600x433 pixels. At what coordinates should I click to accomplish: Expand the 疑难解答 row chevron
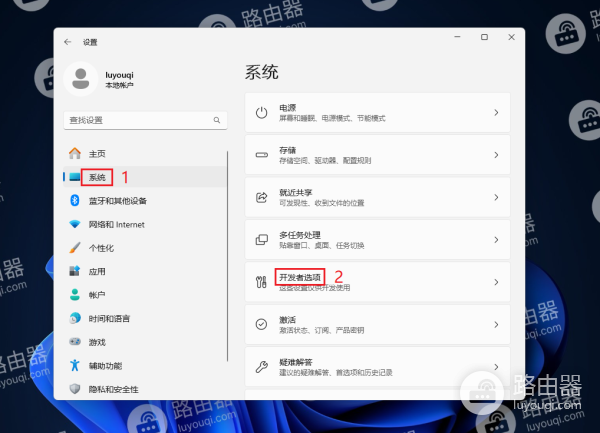click(x=496, y=367)
